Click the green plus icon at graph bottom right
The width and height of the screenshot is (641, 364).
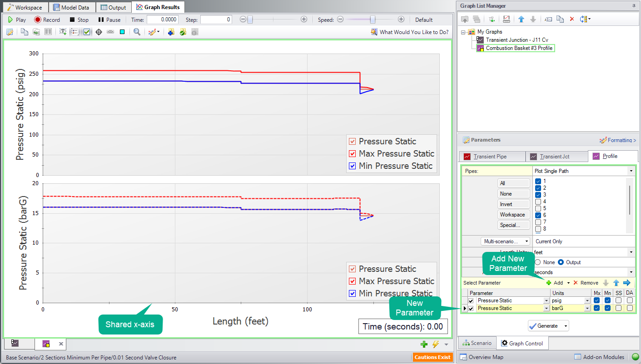424,344
